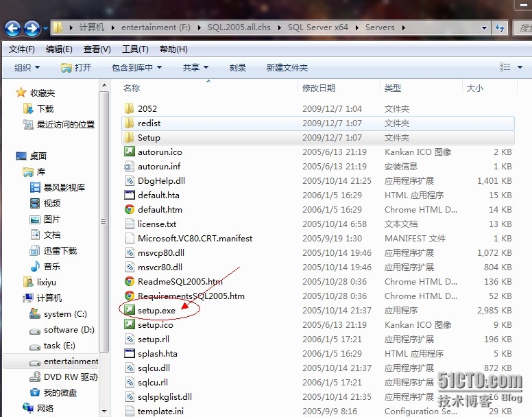Select the license.txt file icon
The width and height of the screenshot is (532, 417).
(x=130, y=224)
